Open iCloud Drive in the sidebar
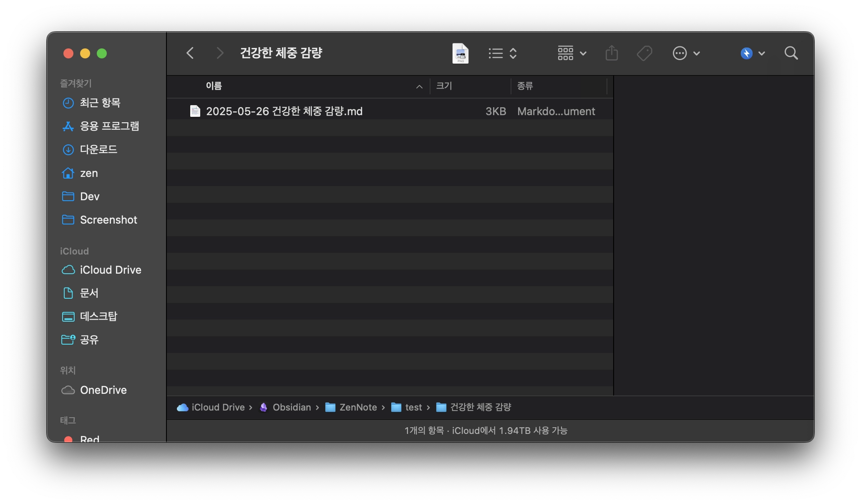 pyautogui.click(x=111, y=270)
